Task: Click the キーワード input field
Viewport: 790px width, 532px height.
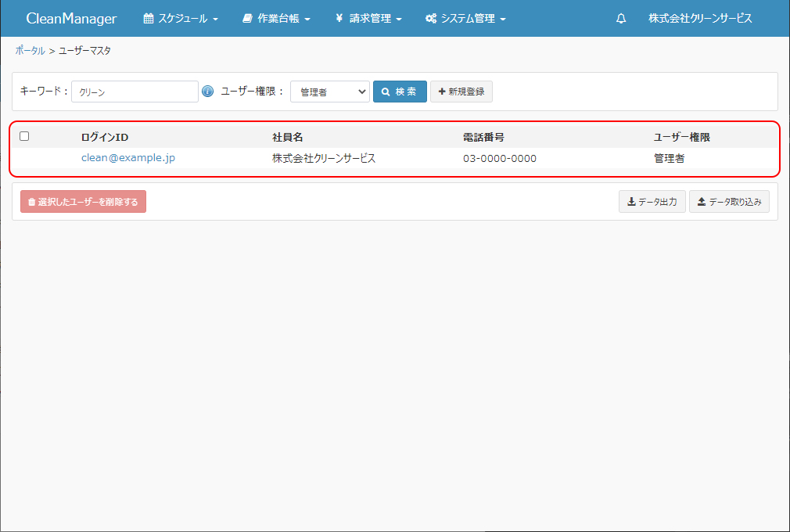Action: (135, 92)
